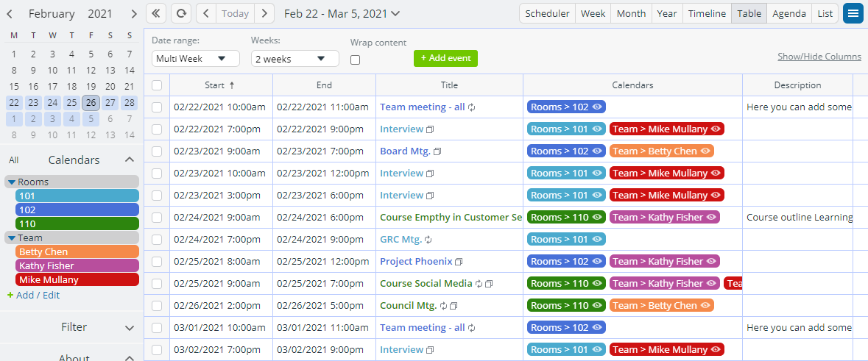
Task: Go to next date range arrow
Action: 264,13
